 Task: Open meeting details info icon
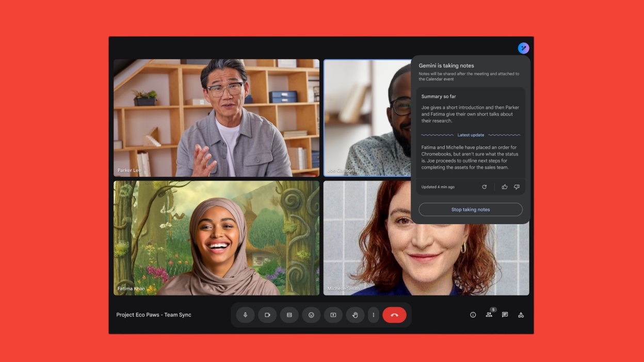click(x=473, y=315)
